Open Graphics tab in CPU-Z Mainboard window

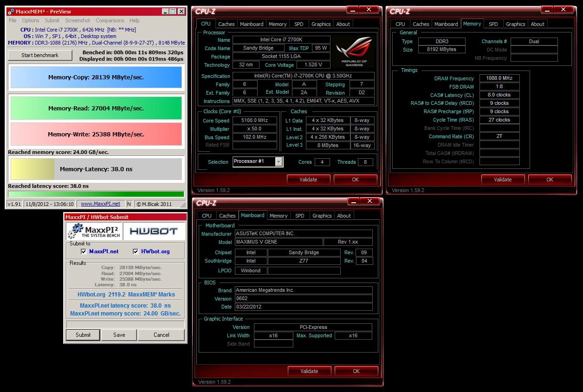click(322, 216)
